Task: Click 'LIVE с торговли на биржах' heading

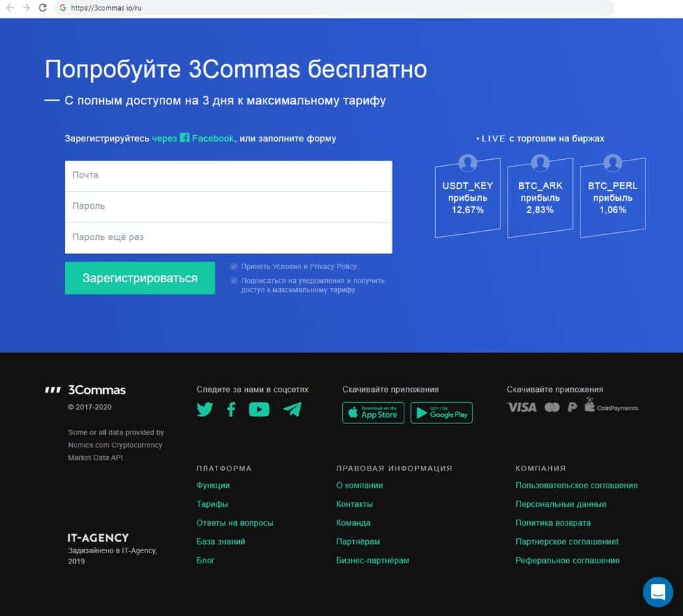Action: pyautogui.click(x=540, y=139)
